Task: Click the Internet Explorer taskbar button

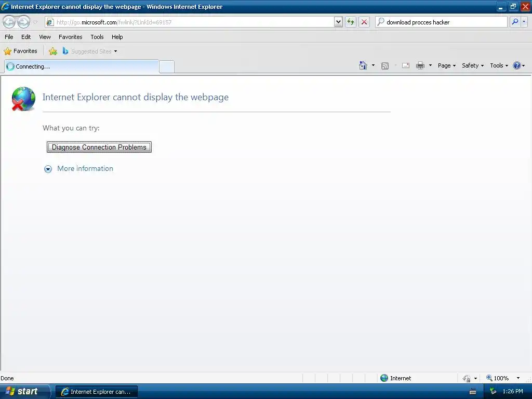Action: pos(96,392)
